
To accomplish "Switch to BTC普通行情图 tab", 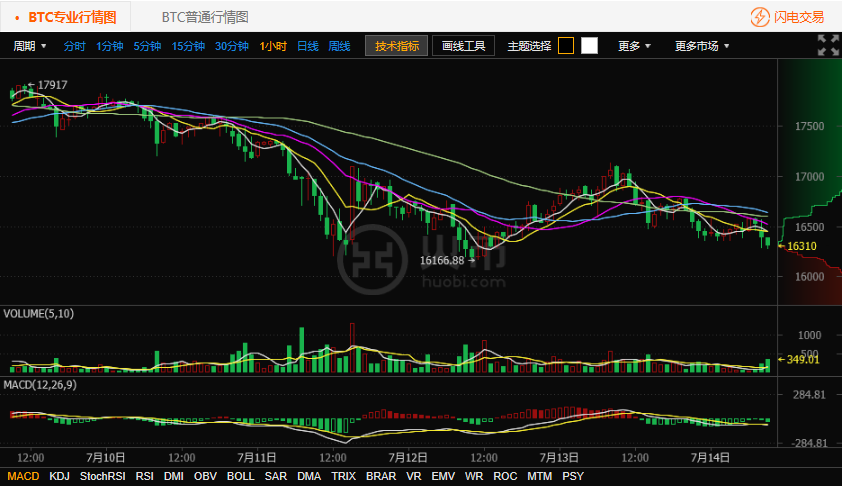I will pos(205,17).
